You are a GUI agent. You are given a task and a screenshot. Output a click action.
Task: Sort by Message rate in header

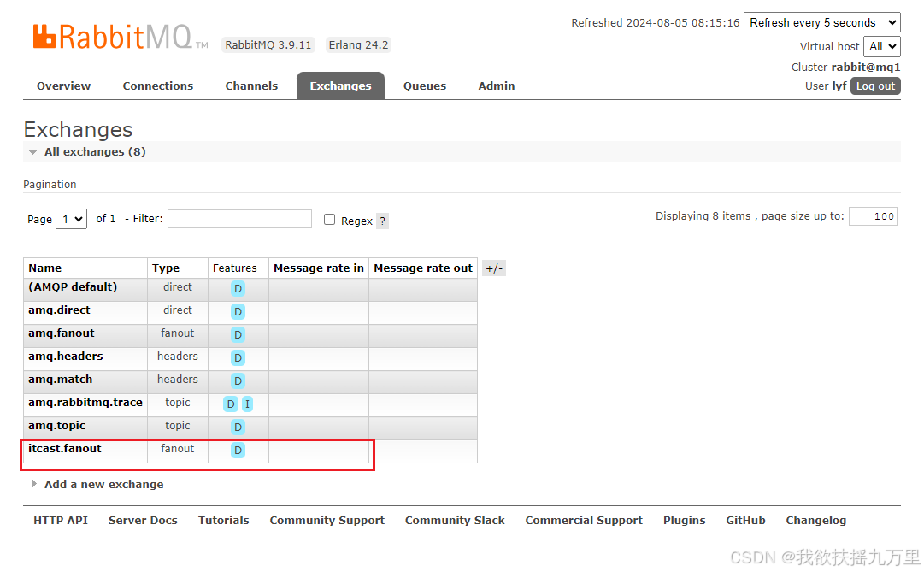(319, 268)
